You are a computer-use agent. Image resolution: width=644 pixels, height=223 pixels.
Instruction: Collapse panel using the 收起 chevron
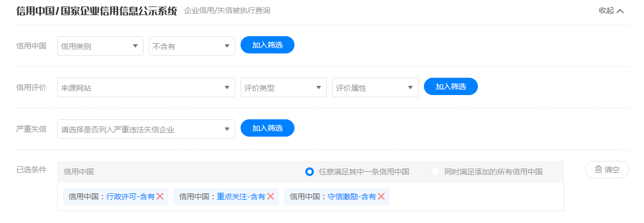pyautogui.click(x=620, y=11)
